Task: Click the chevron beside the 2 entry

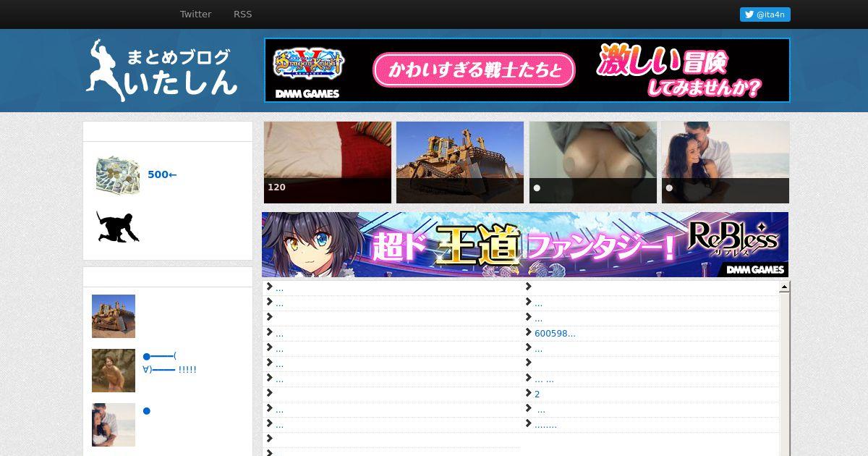Action: pos(528,394)
